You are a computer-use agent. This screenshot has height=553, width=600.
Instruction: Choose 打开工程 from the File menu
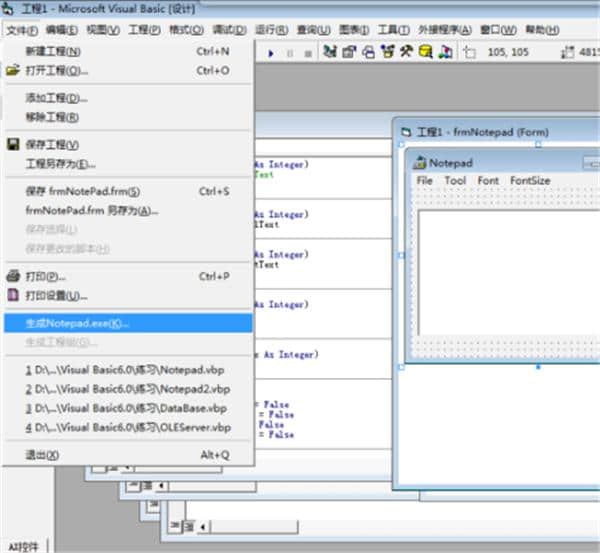56,71
